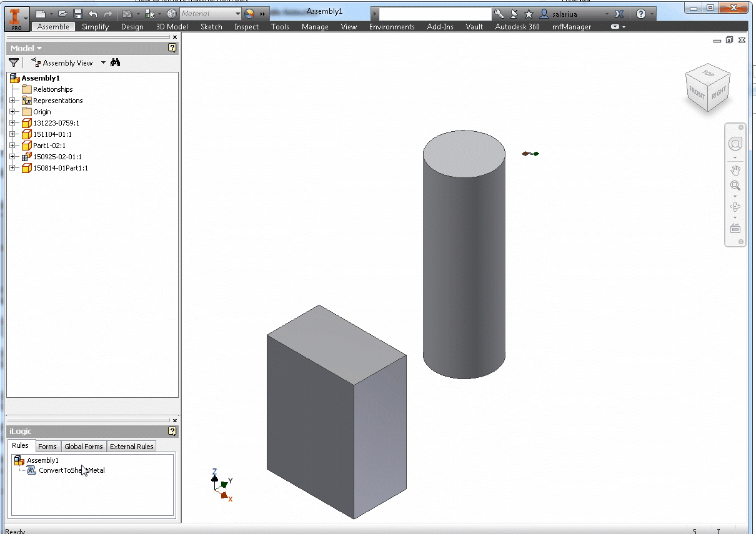756x534 pixels.
Task: Select the Look At tool below Orbit
Action: point(735,228)
